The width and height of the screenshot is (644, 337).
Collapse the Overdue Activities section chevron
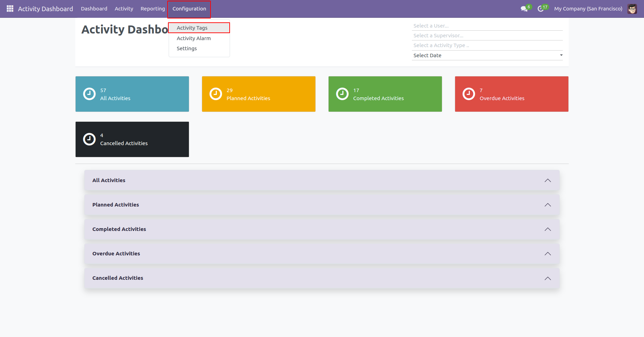[548, 254]
